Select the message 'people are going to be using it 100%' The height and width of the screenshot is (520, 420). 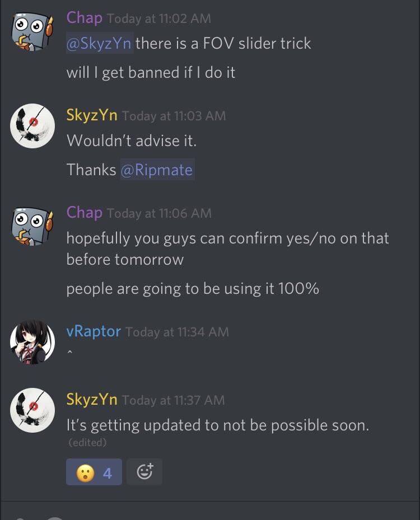(193, 288)
